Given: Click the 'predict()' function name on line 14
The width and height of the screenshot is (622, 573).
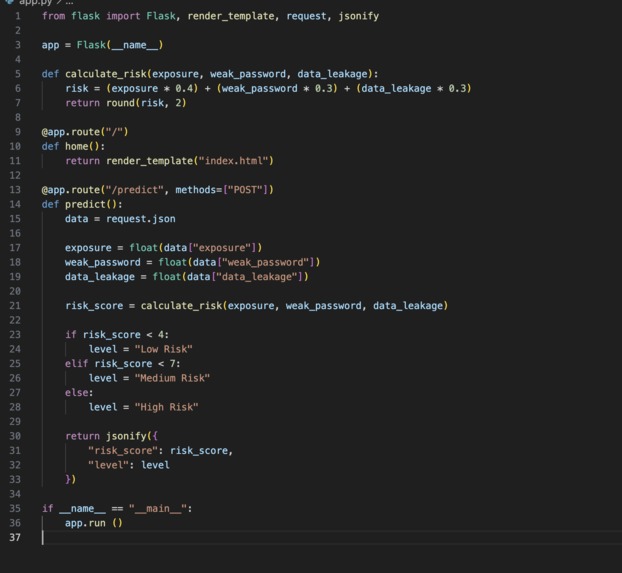Looking at the screenshot, I should coord(91,204).
